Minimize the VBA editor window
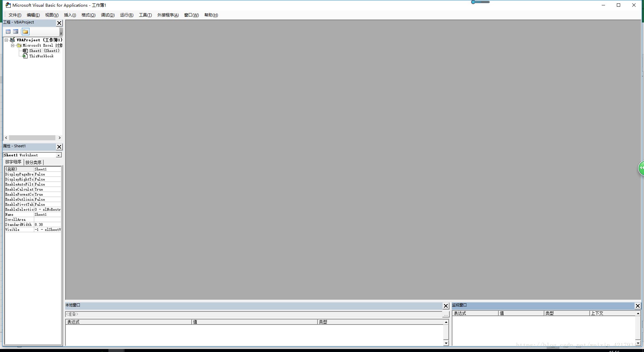Viewport: 644px width, 352px height. 603,5
